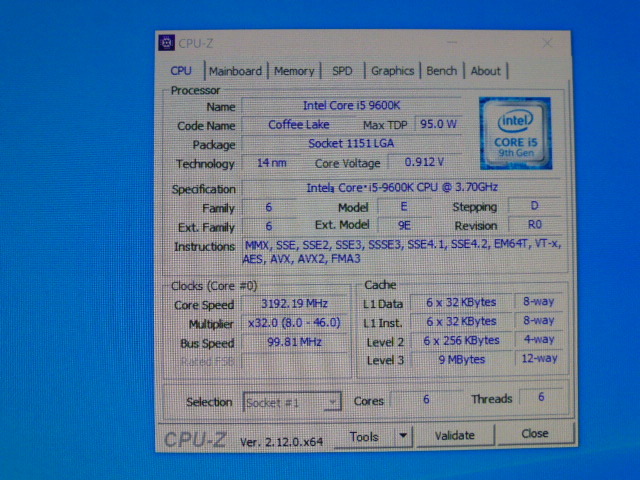Click the Validate button
The height and width of the screenshot is (480, 640).
tap(455, 436)
